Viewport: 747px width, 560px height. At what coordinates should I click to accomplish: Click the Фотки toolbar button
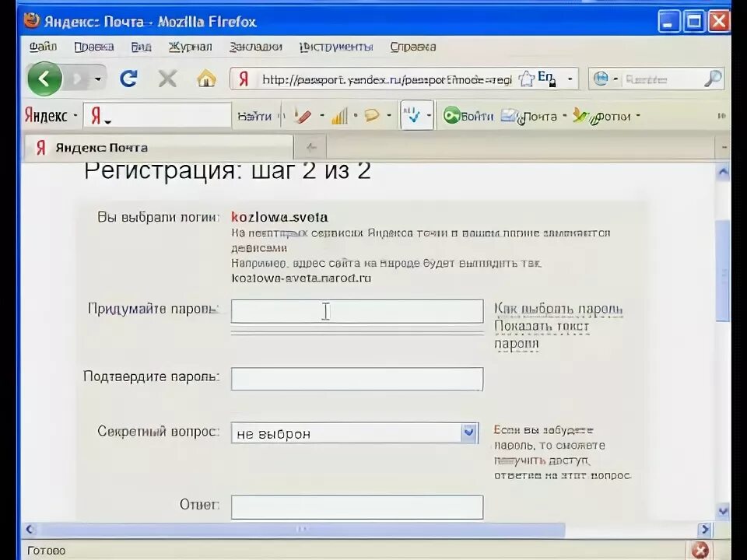(x=601, y=116)
